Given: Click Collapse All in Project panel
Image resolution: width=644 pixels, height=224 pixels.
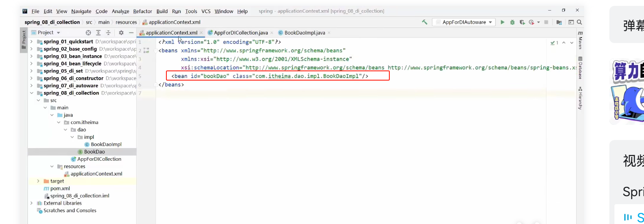Looking at the screenshot, I should coord(108,32).
